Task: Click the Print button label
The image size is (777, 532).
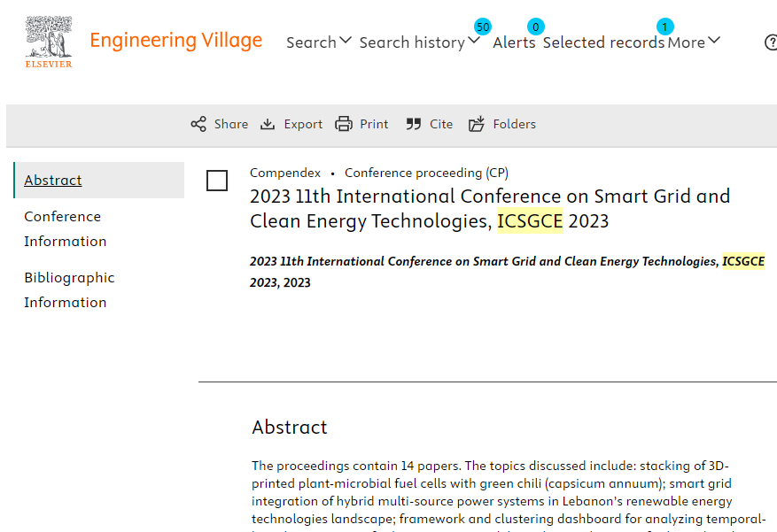Action: (x=374, y=124)
